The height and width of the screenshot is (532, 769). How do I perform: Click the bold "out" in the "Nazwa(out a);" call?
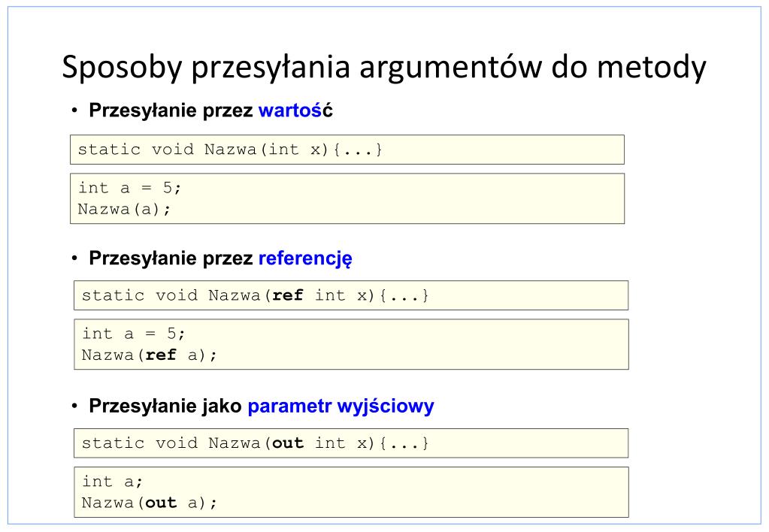[161, 503]
